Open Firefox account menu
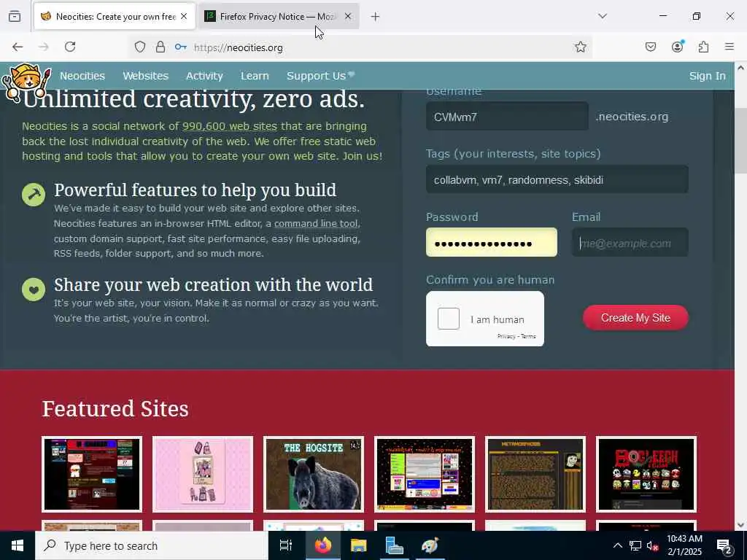 678,47
